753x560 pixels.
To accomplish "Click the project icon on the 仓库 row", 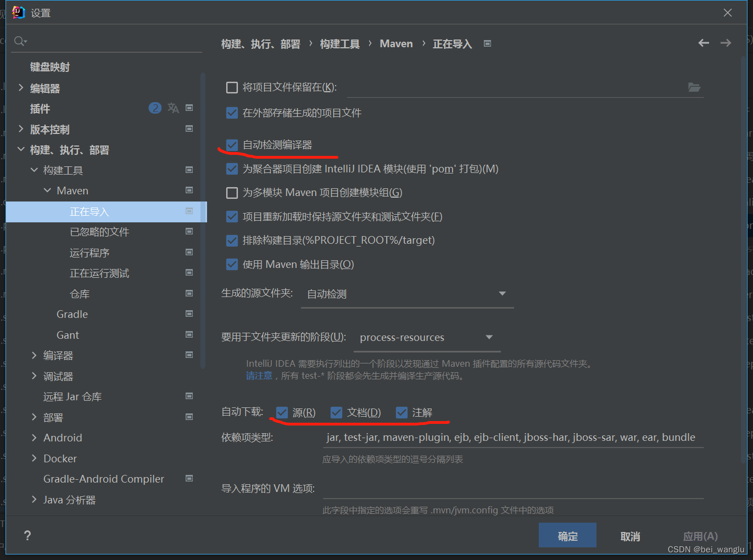I will coord(189,294).
